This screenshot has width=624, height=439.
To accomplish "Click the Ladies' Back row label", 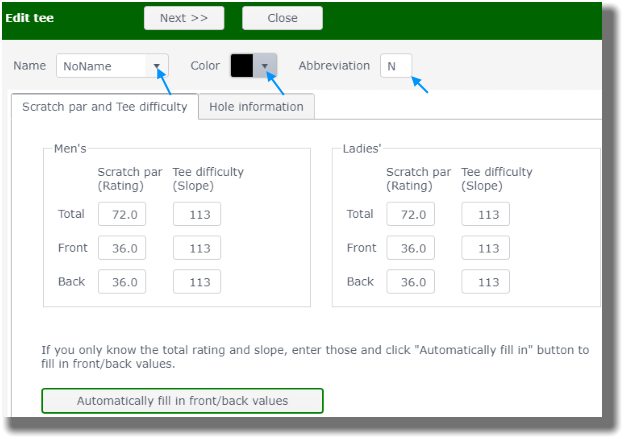I will (360, 282).
